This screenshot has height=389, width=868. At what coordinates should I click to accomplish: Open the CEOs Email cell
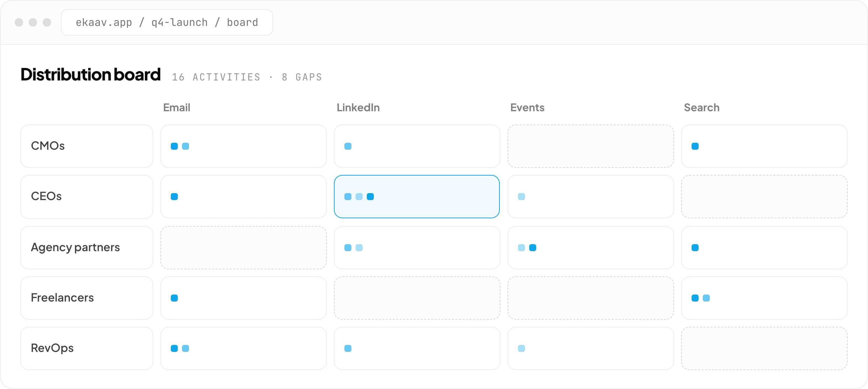[244, 197]
